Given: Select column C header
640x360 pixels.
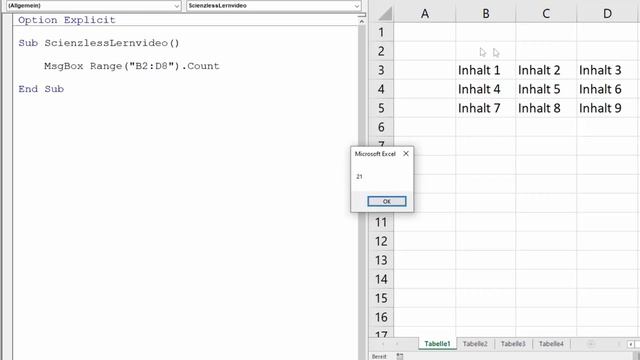Looking at the screenshot, I should (x=546, y=13).
